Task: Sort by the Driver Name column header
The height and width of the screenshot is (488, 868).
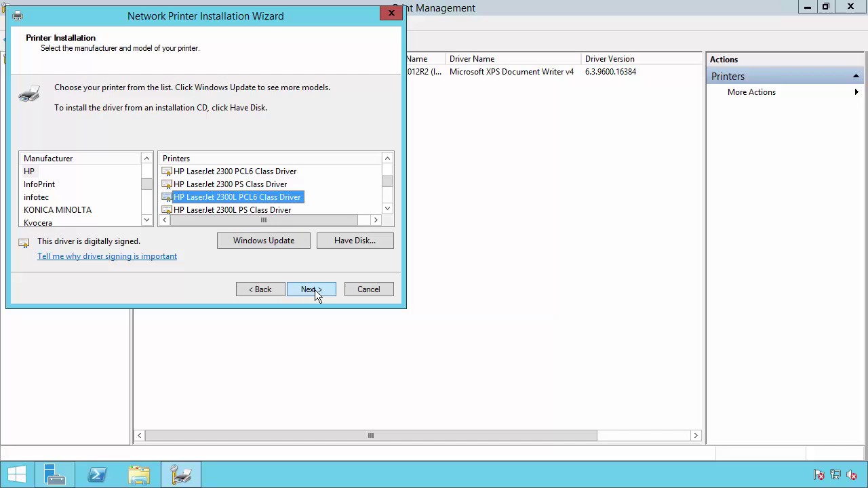Action: (x=513, y=59)
